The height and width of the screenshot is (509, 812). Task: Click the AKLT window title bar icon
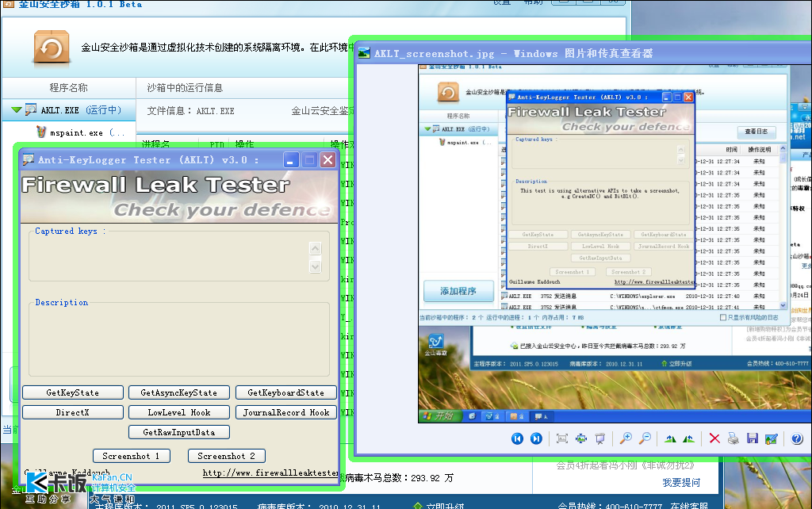(x=29, y=159)
